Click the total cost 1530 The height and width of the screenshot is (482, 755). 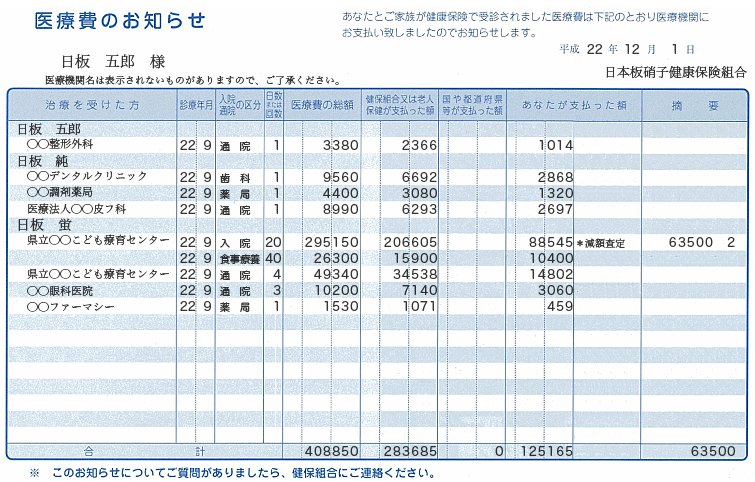pos(340,306)
